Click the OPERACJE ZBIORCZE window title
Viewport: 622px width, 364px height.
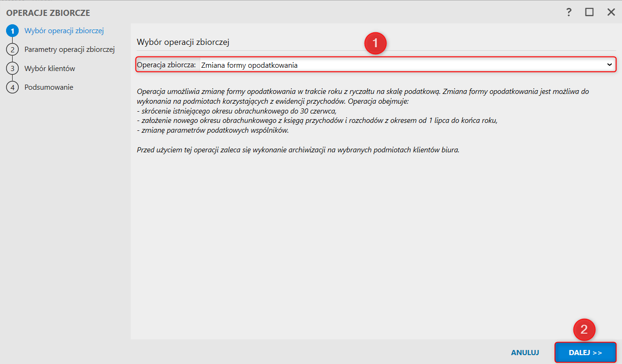(x=48, y=13)
